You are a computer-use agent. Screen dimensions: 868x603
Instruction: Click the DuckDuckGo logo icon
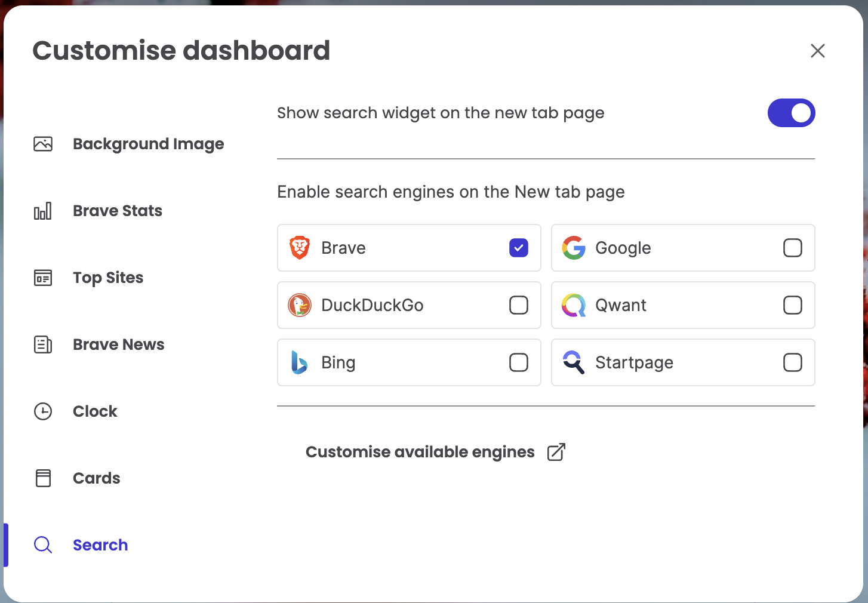click(x=300, y=305)
